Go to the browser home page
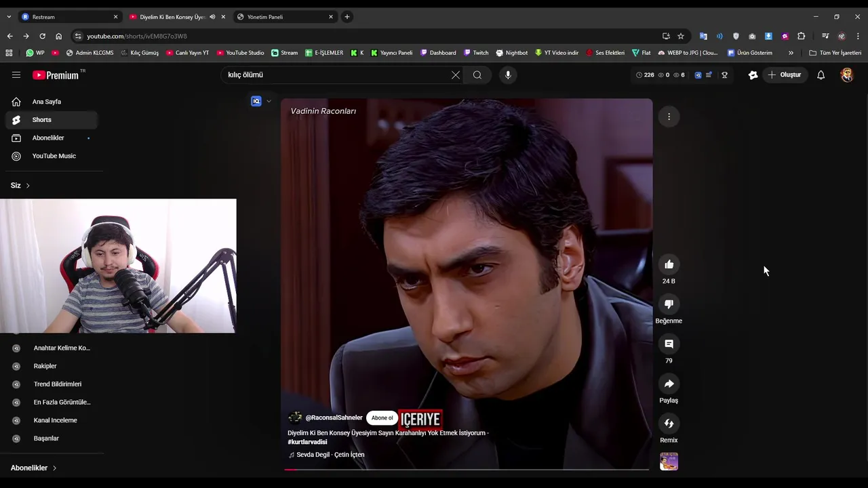868x488 pixels. (x=59, y=36)
